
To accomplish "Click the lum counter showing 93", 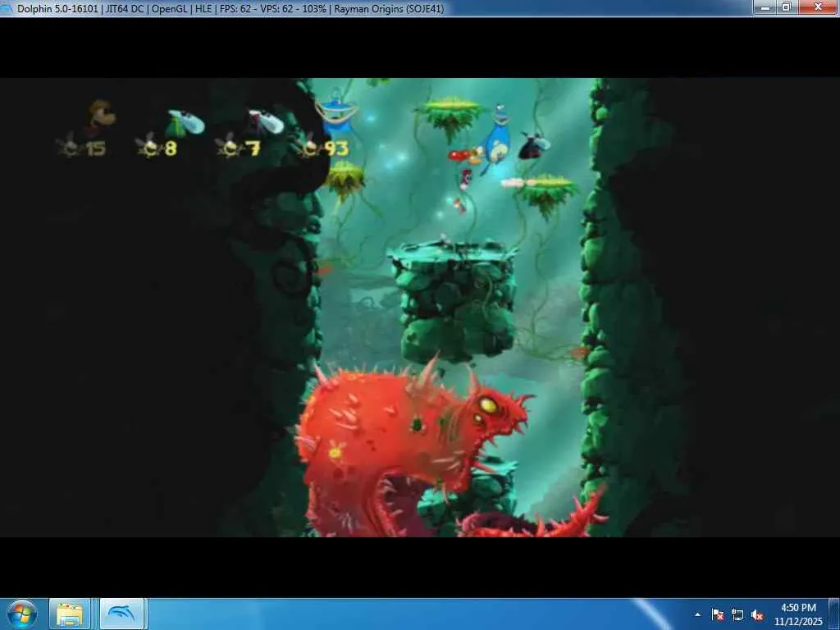I will click(324, 148).
